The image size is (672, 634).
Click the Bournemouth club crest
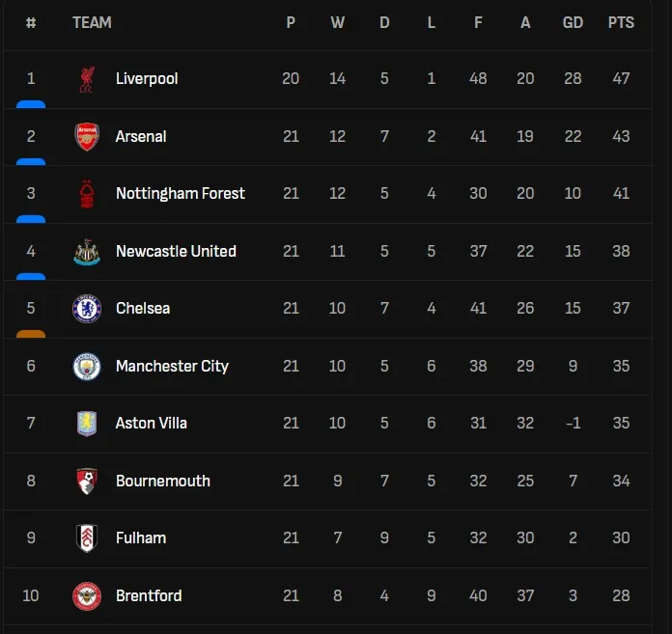click(x=87, y=481)
